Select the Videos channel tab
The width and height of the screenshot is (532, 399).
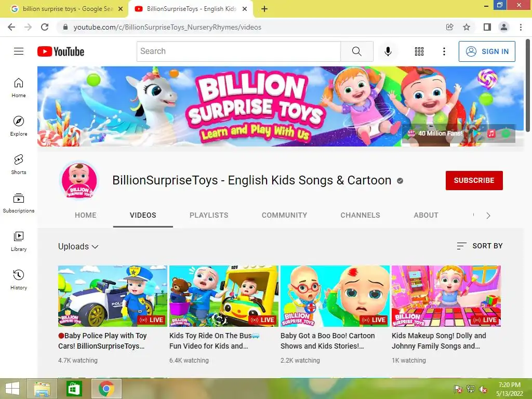pyautogui.click(x=143, y=216)
